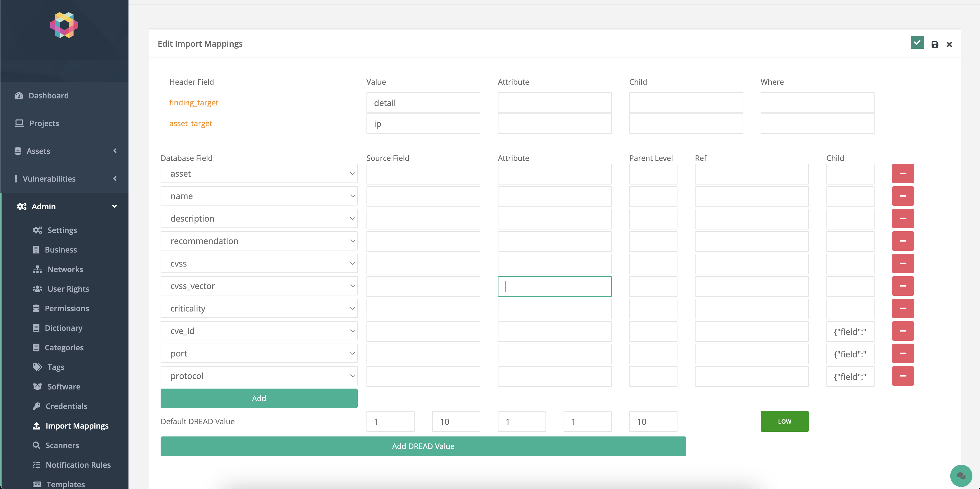Open Projects in the sidebar
The image size is (980, 489).
point(44,123)
